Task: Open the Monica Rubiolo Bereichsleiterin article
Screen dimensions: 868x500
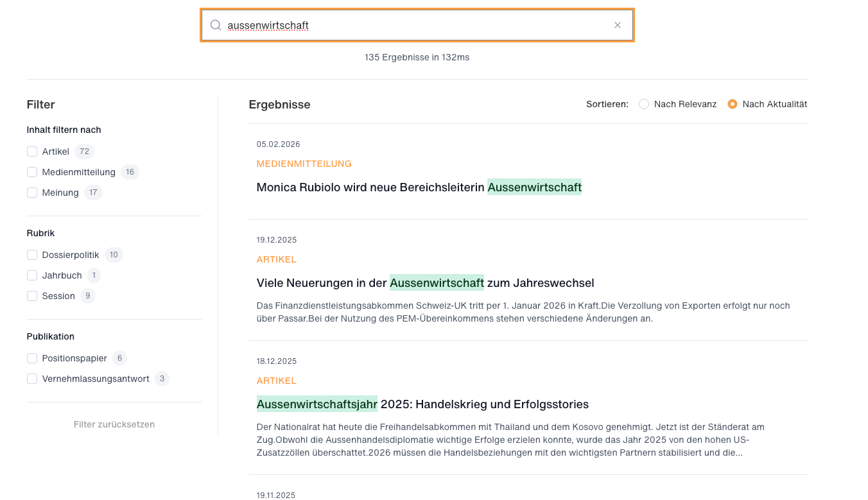Action: click(x=419, y=187)
